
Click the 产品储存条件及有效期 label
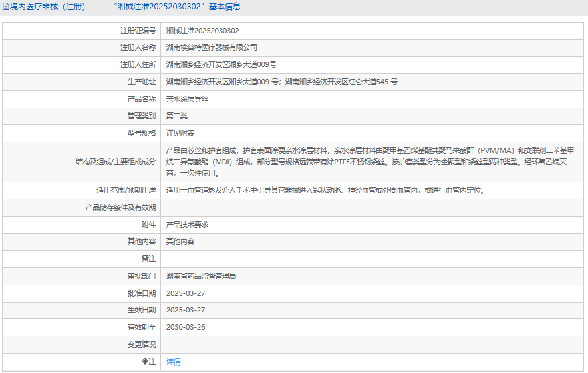click(120, 207)
